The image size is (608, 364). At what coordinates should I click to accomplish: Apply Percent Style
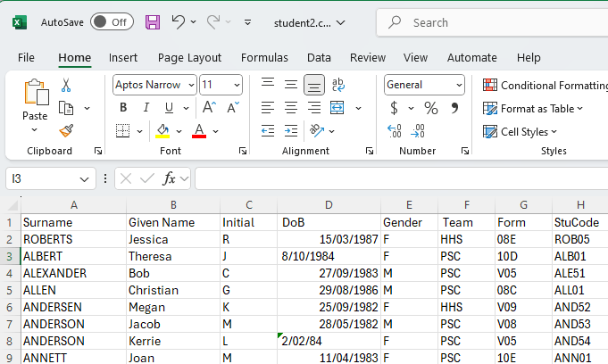pyautogui.click(x=431, y=108)
